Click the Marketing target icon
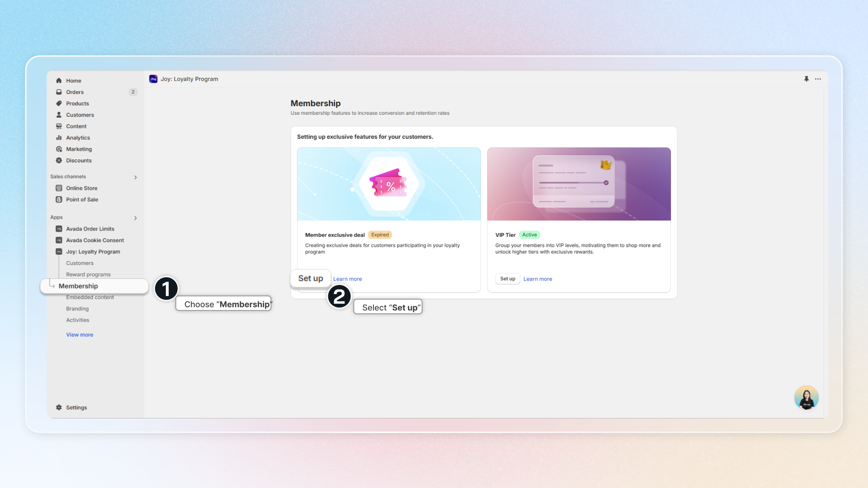This screenshot has height=488, width=868. coord(59,149)
